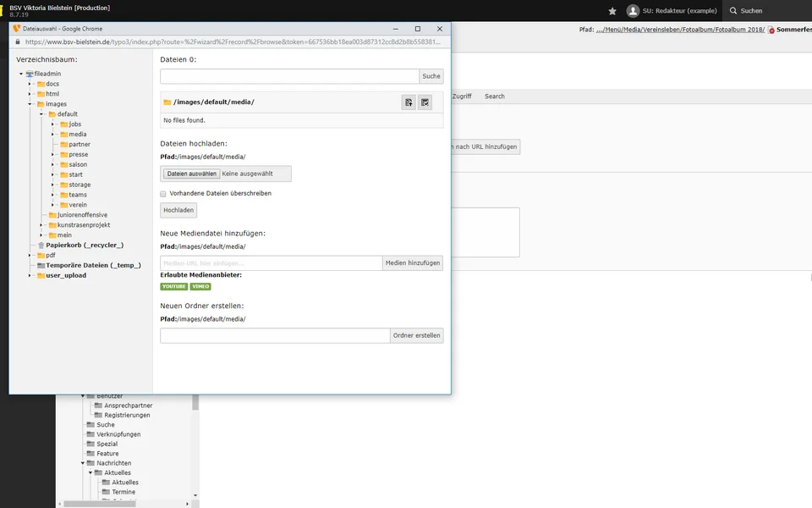The height and width of the screenshot is (508, 812).
Task: Switch to the Zugriff tab
Action: 462,97
